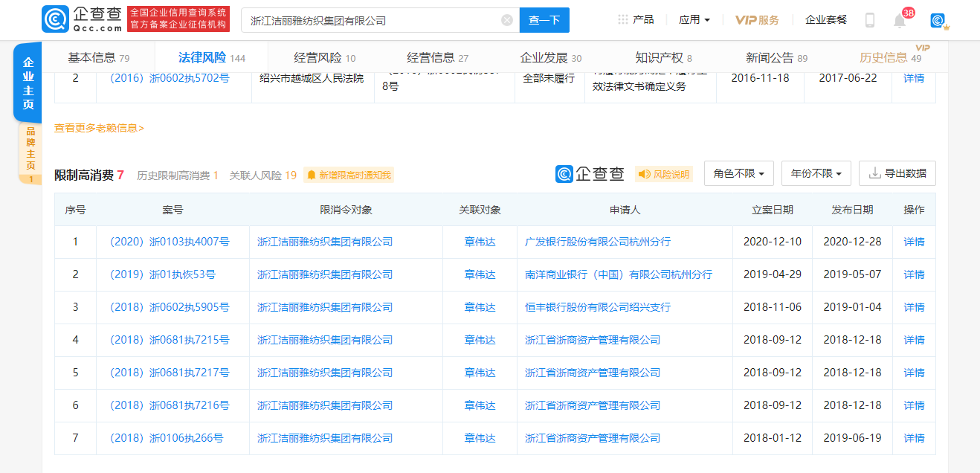This screenshot has height=473, width=980.
Task: Switch to 法律风险 tab
Action: [x=212, y=57]
